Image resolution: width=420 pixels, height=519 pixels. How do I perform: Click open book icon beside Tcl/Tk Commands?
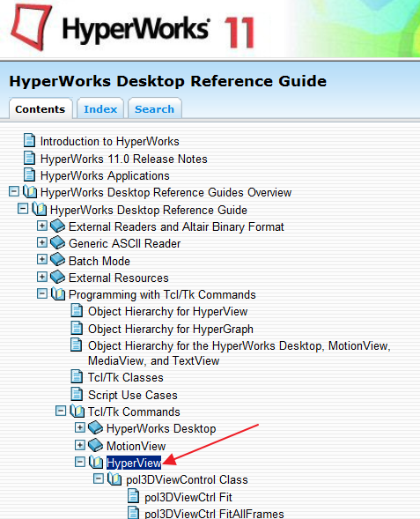tap(77, 411)
